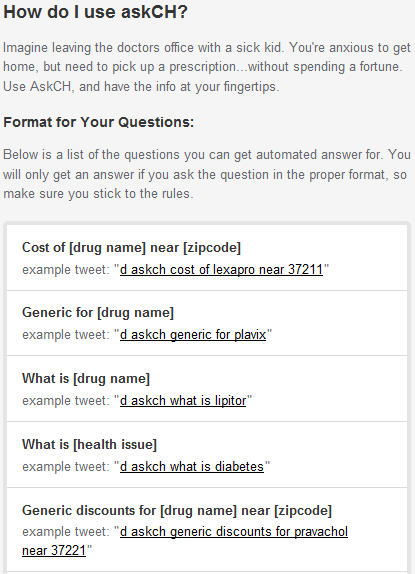The width and height of the screenshot is (415, 574).
Task: Click the 'near 37221' link continuation
Action: [x=54, y=551]
